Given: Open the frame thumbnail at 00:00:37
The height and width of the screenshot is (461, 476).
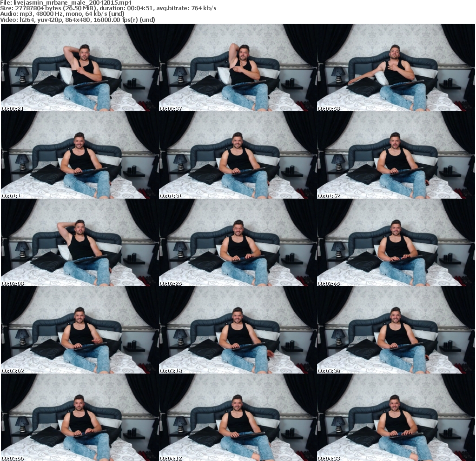Looking at the screenshot, I should (x=238, y=67).
